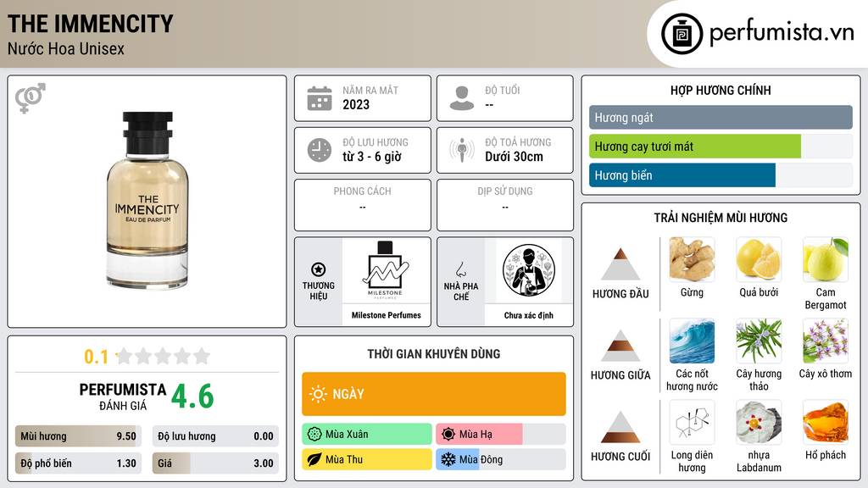The height and width of the screenshot is (488, 868).
Task: Click the leaf icon for Mùa Thu
Action: [x=314, y=459]
